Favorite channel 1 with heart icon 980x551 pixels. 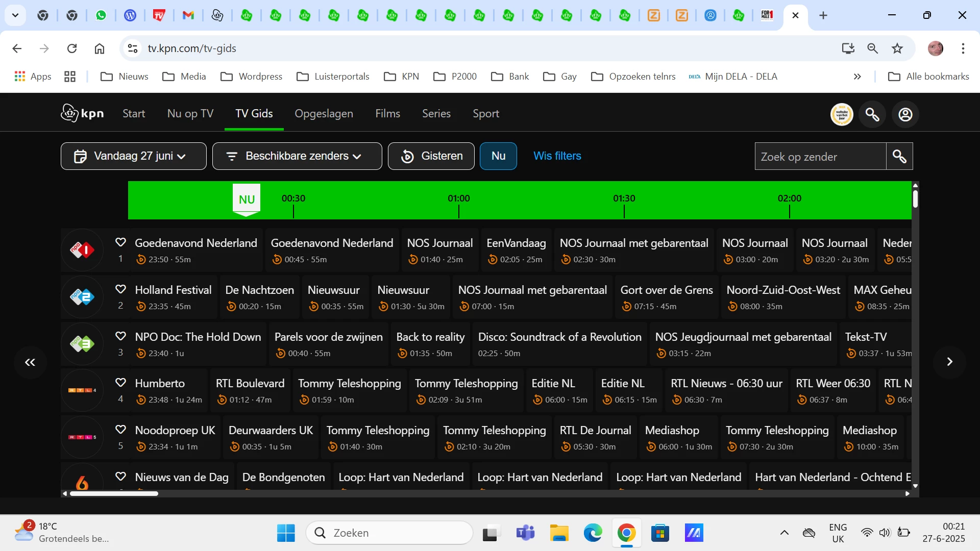coord(120,242)
